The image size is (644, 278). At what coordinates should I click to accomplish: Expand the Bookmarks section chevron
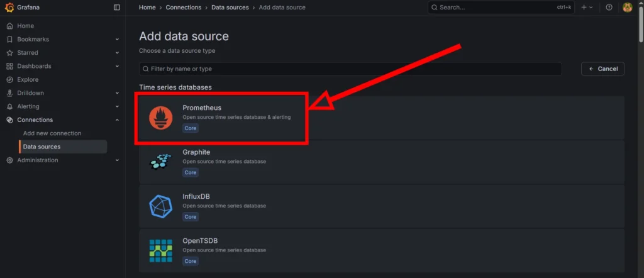pyautogui.click(x=117, y=40)
